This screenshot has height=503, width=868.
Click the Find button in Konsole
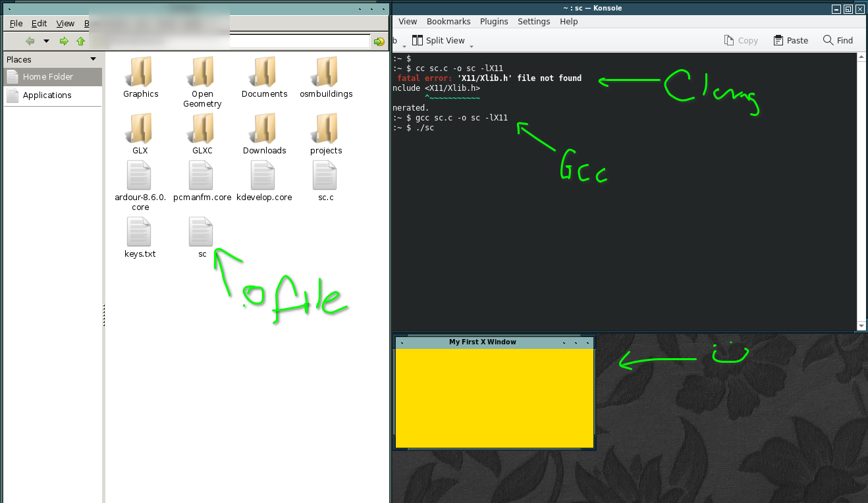point(838,40)
